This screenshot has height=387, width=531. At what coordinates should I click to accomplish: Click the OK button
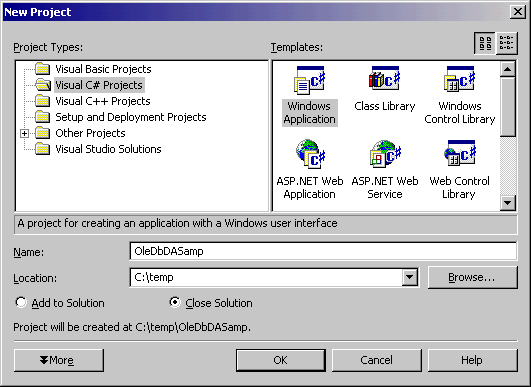(281, 360)
